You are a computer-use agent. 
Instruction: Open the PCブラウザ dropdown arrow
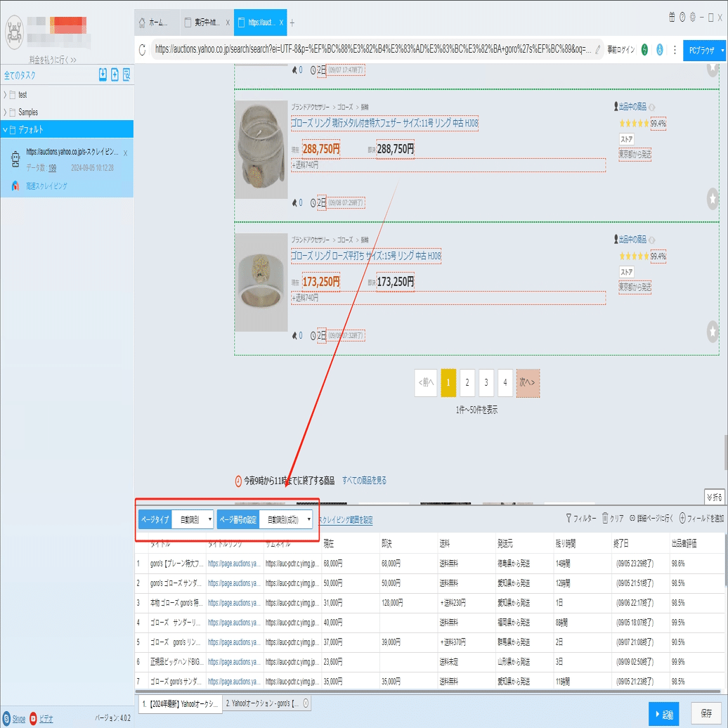[x=722, y=50]
